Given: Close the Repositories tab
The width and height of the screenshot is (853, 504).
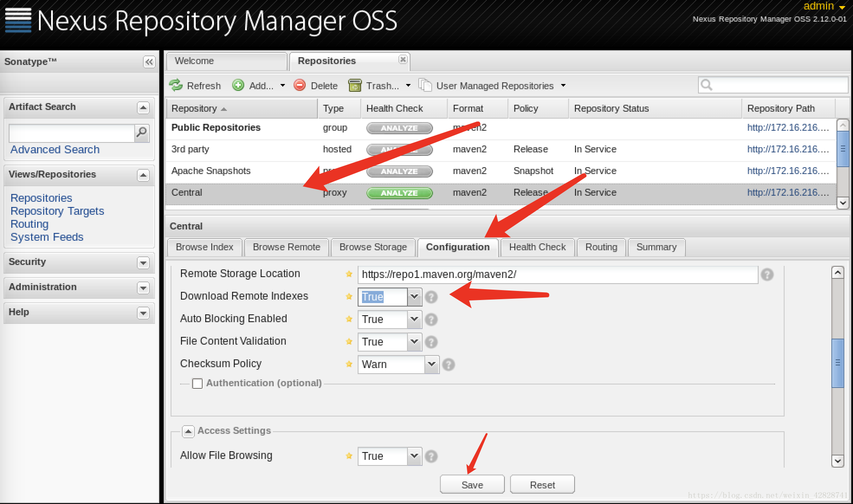Looking at the screenshot, I should (x=403, y=59).
